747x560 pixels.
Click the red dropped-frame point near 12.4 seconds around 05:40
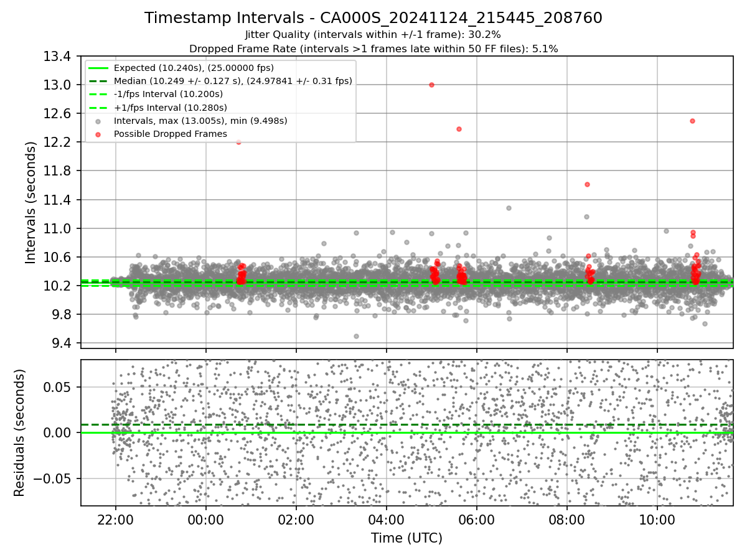coord(459,129)
